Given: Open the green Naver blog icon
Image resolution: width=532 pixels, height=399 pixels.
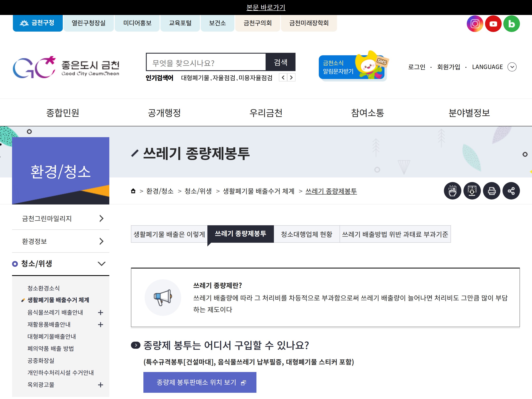Looking at the screenshot, I should click(x=511, y=23).
